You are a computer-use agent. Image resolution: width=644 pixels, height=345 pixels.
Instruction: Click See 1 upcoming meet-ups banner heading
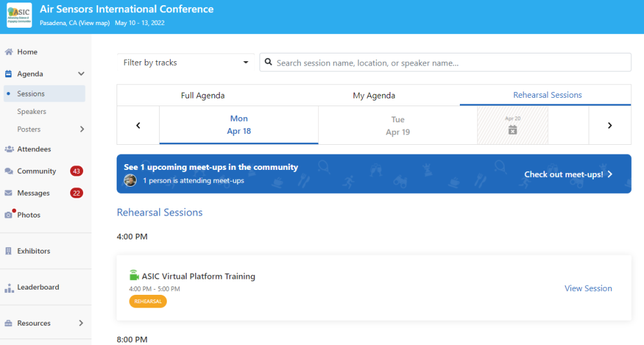point(211,167)
